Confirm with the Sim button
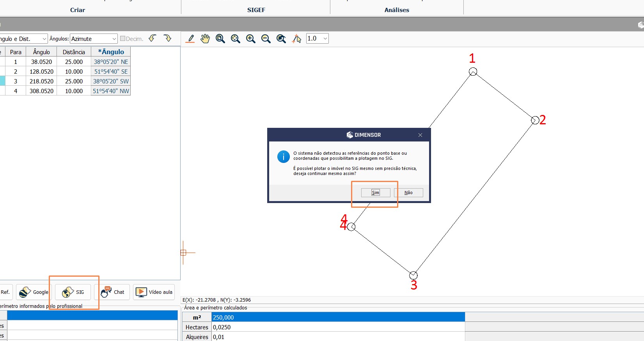 pos(376,193)
